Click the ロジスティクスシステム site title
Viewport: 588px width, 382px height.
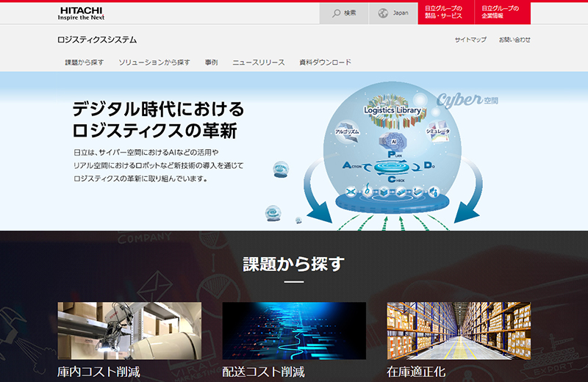(97, 40)
